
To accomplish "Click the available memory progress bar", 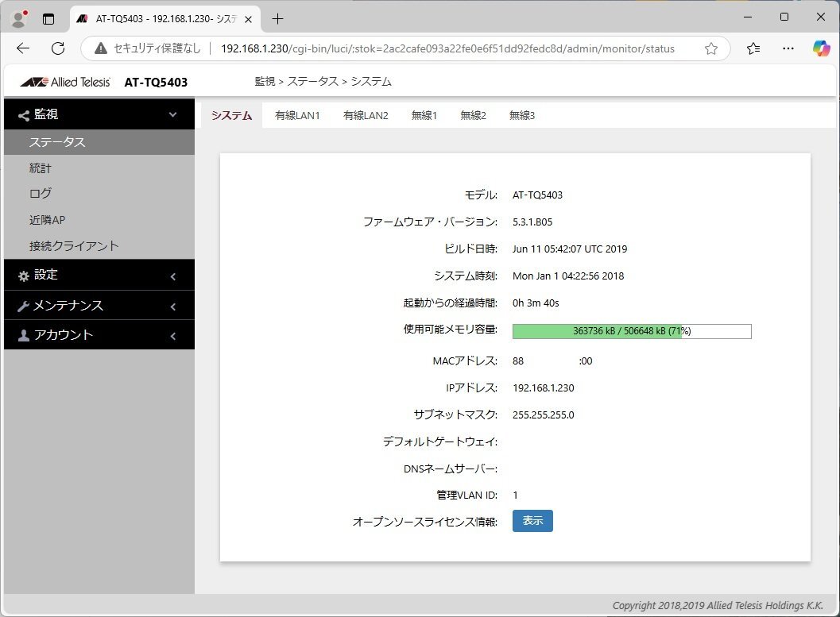I will tap(632, 331).
